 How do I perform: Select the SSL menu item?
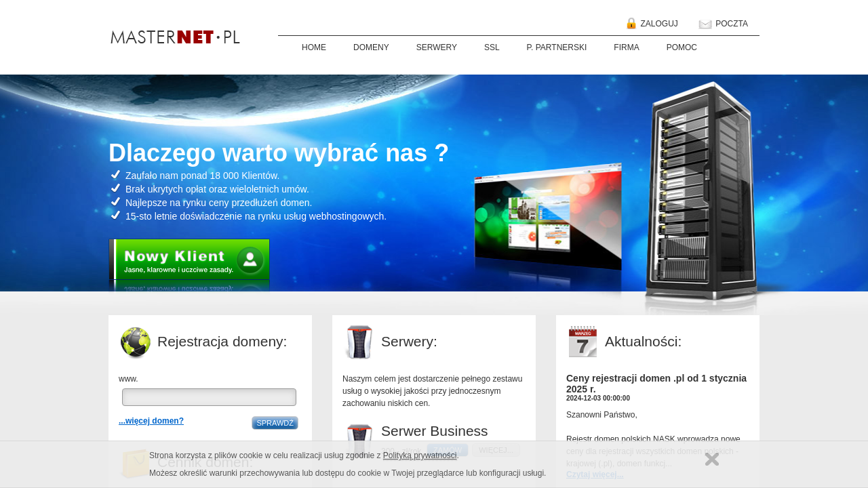point(492,47)
